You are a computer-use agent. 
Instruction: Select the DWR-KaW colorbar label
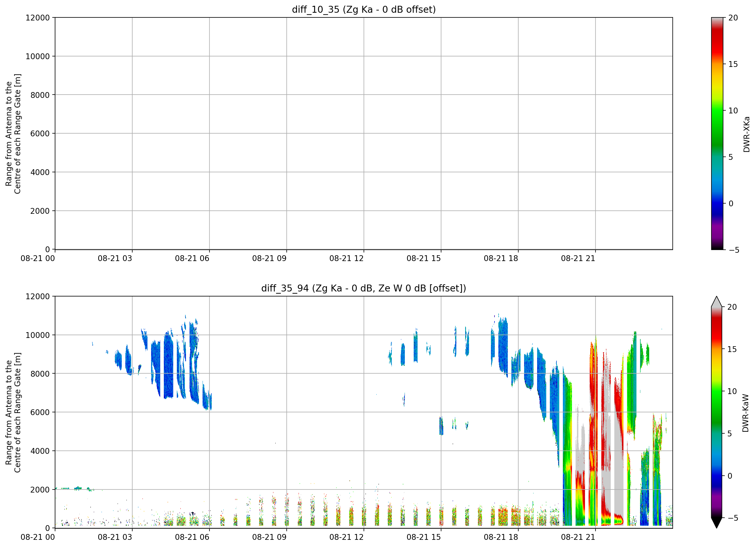[746, 413]
